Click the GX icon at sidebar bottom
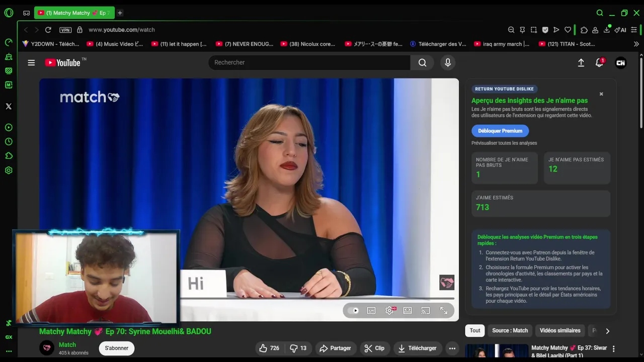 pyautogui.click(x=9, y=337)
